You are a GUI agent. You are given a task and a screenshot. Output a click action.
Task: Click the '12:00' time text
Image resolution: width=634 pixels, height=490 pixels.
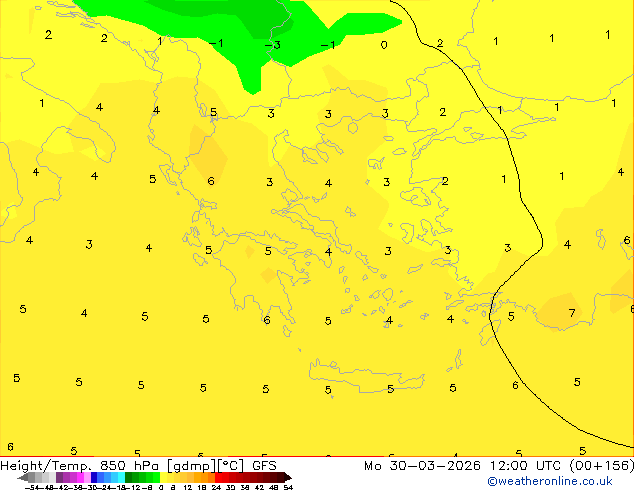[x=509, y=466]
